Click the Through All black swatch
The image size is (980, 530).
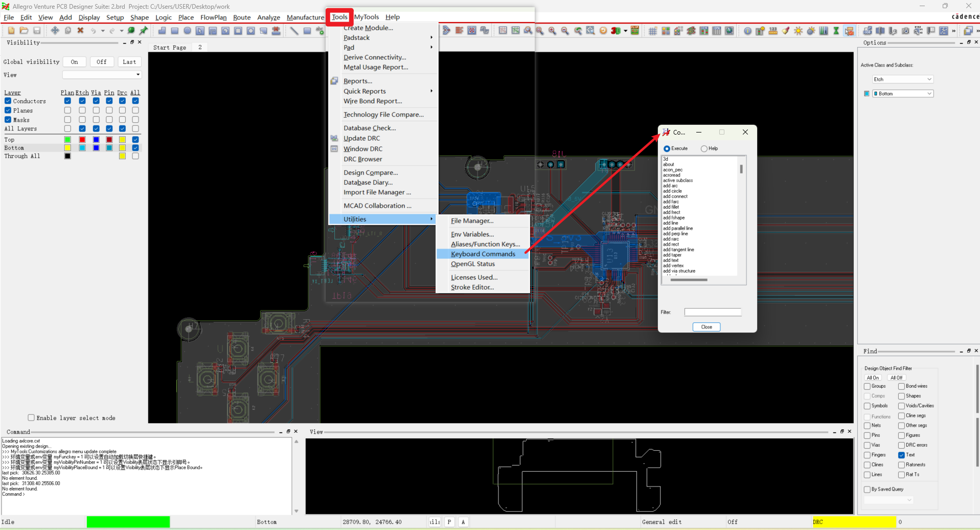click(x=67, y=156)
